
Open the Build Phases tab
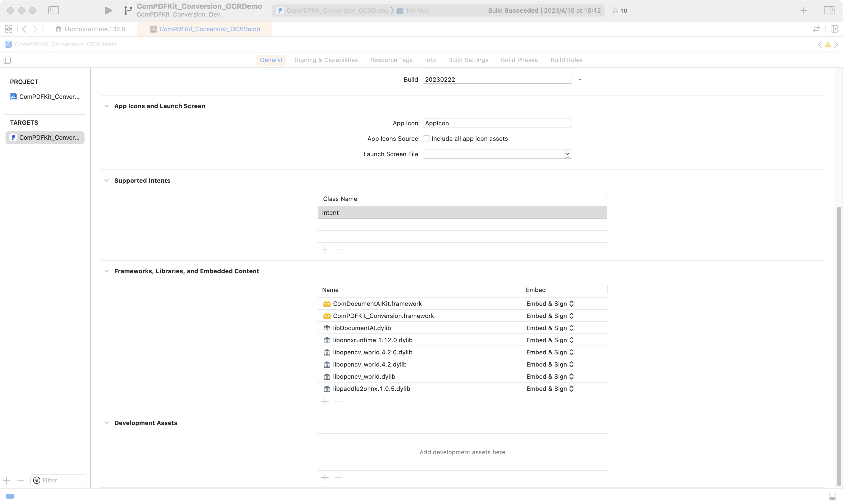tap(519, 60)
